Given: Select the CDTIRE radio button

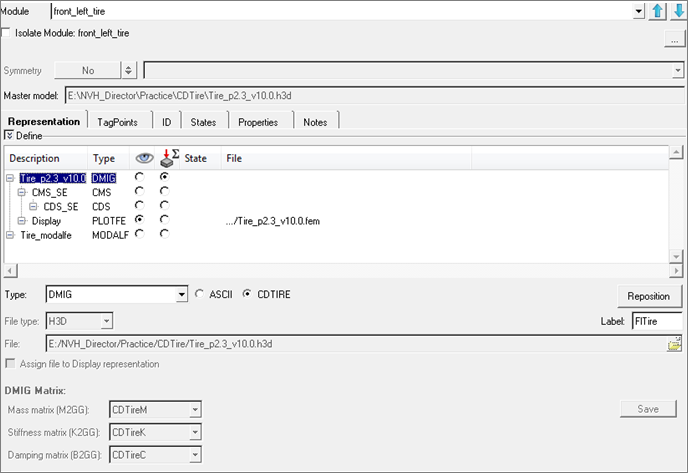Looking at the screenshot, I should [247, 294].
